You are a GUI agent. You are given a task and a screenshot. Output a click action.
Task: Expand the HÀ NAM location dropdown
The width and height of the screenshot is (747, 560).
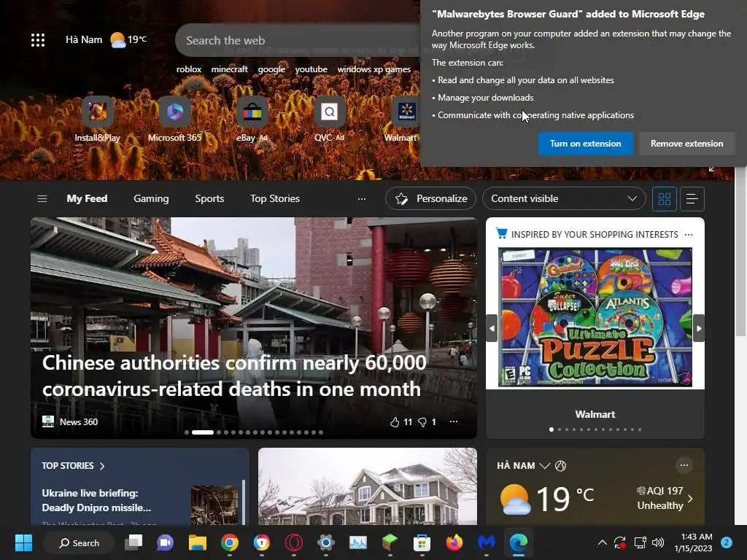(544, 466)
